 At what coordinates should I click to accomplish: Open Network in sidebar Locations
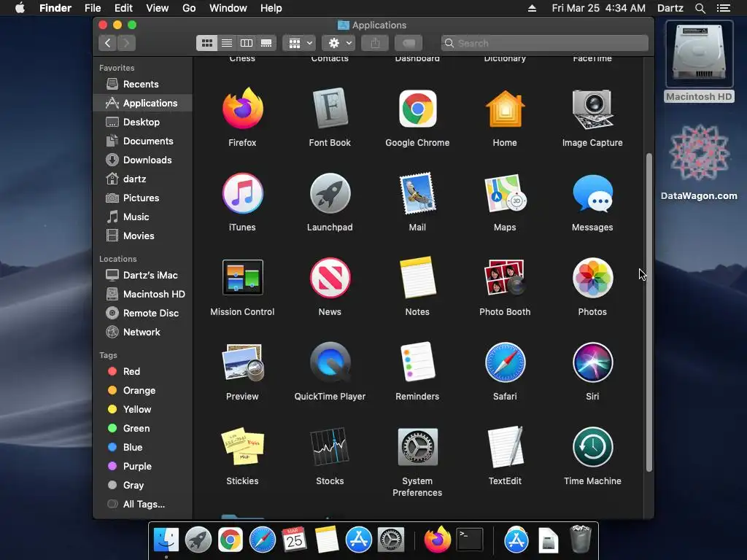coord(143,332)
